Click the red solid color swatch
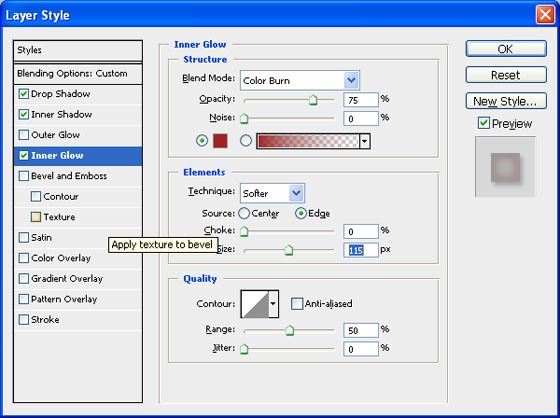Image resolution: width=560 pixels, height=418 pixels. (x=220, y=141)
